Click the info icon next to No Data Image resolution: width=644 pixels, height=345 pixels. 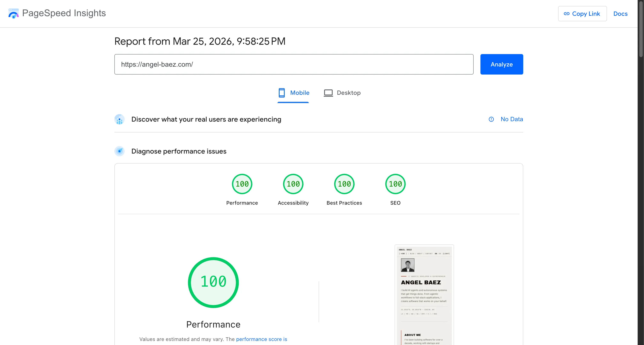tap(491, 119)
